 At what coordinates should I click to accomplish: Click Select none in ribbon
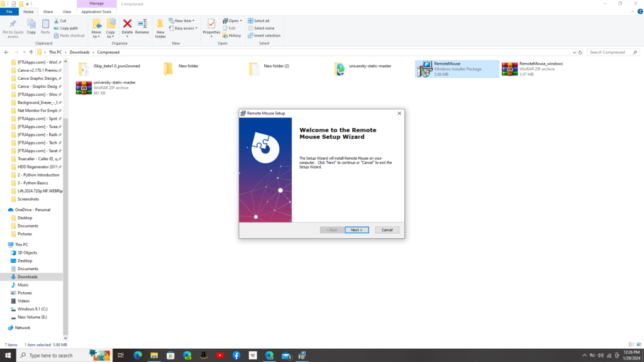tap(261, 28)
